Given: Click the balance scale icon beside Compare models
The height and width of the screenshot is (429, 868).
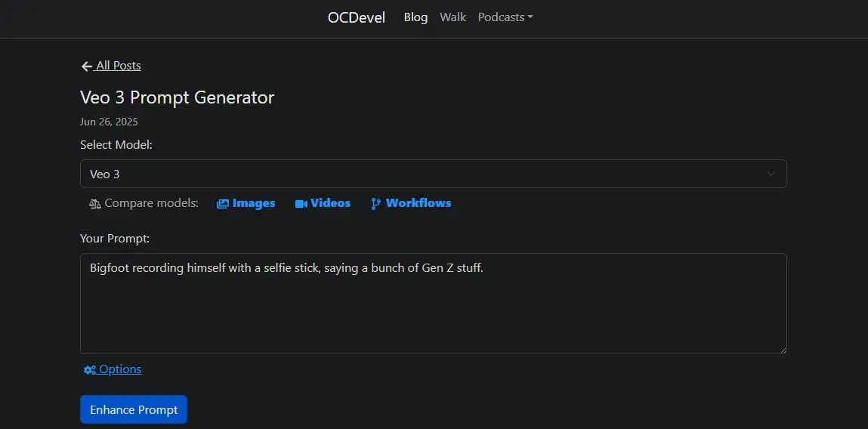Looking at the screenshot, I should (x=94, y=204).
